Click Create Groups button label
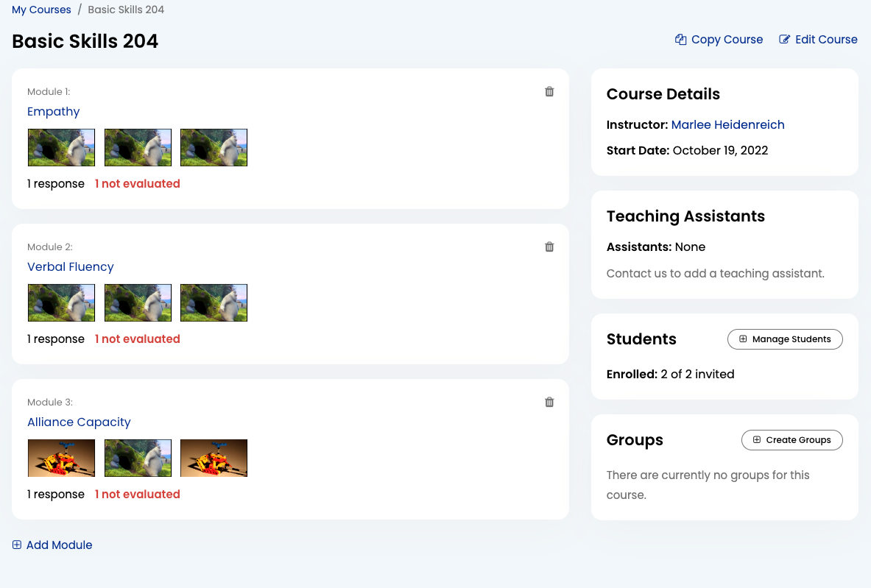871x588 pixels. tap(798, 440)
